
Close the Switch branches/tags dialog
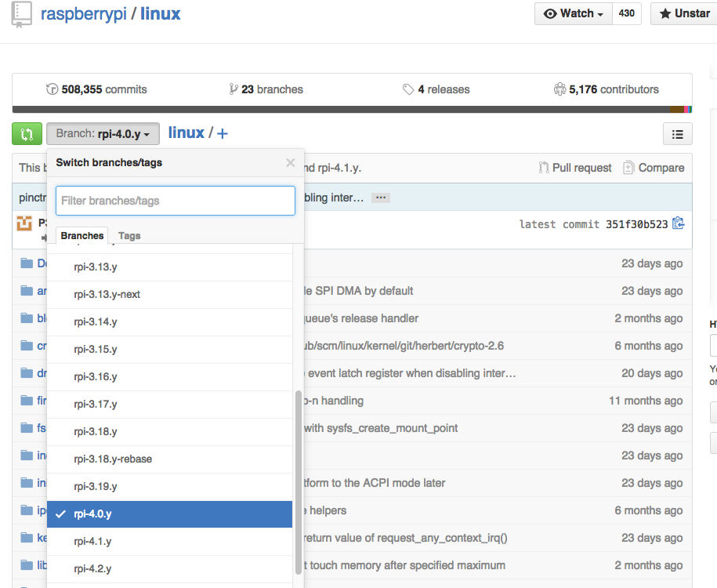click(290, 162)
